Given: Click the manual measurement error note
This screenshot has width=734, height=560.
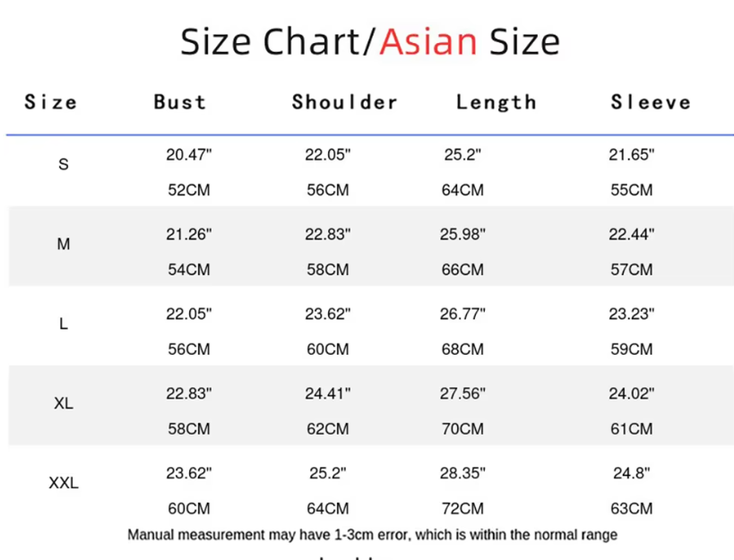Looking at the screenshot, I should (x=372, y=535).
